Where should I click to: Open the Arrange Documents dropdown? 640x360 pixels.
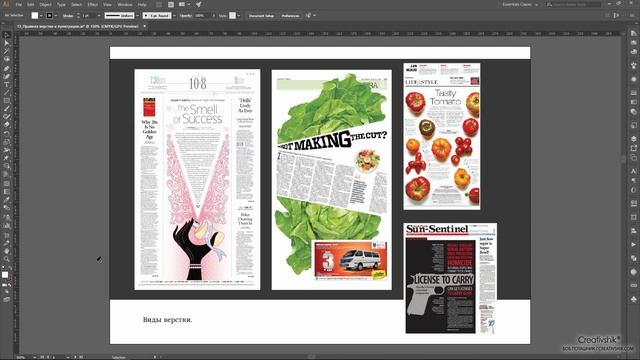click(184, 4)
